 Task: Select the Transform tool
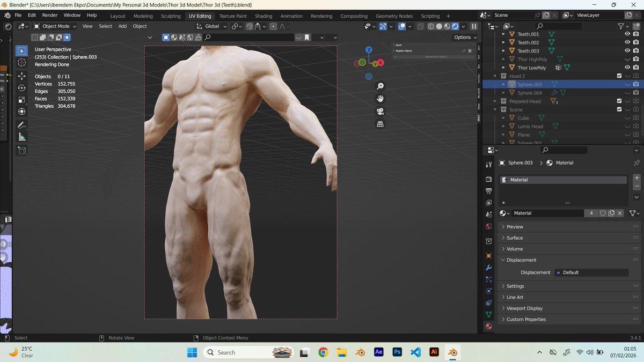(21, 112)
